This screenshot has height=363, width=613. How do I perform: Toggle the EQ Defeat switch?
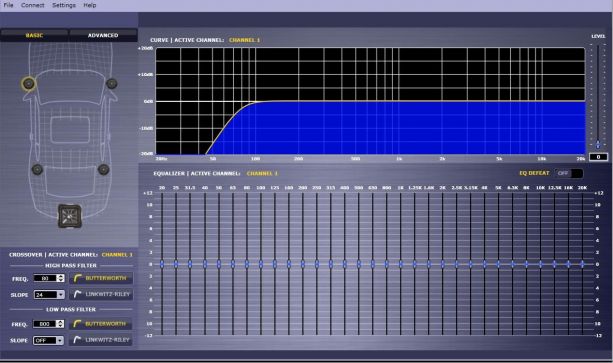click(569, 173)
